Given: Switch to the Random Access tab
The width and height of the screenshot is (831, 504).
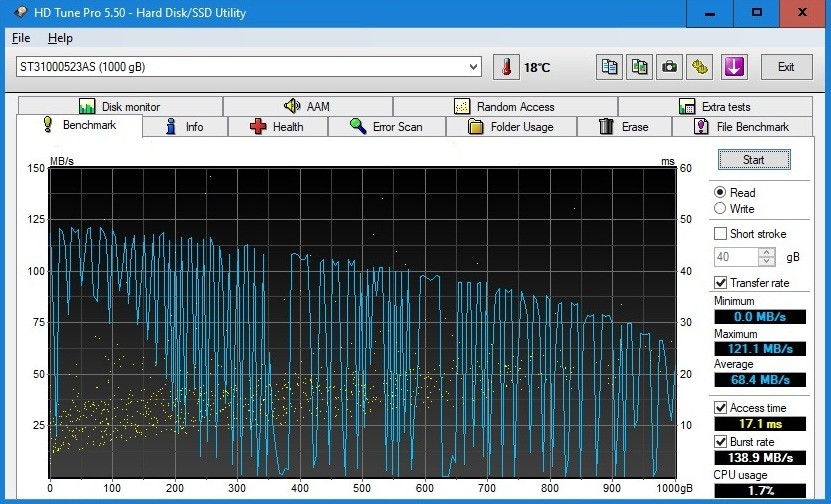Looking at the screenshot, I should click(505, 107).
